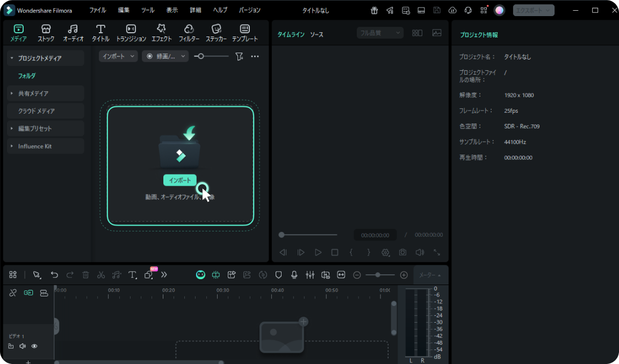Screen dimensions: 619x364
Task: Click the エクスポート button
Action: [533, 10]
